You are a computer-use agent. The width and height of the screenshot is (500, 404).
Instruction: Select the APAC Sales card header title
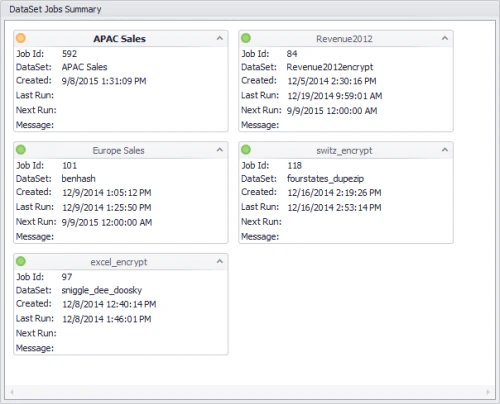[x=119, y=39]
